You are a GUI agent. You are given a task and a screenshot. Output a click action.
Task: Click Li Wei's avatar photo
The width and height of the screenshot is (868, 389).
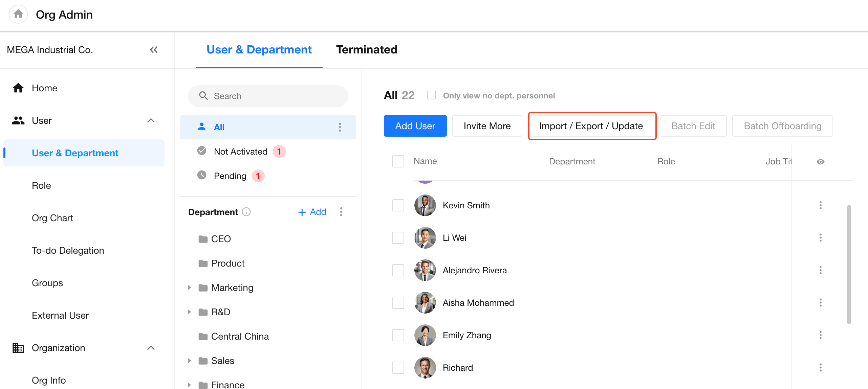coord(425,238)
